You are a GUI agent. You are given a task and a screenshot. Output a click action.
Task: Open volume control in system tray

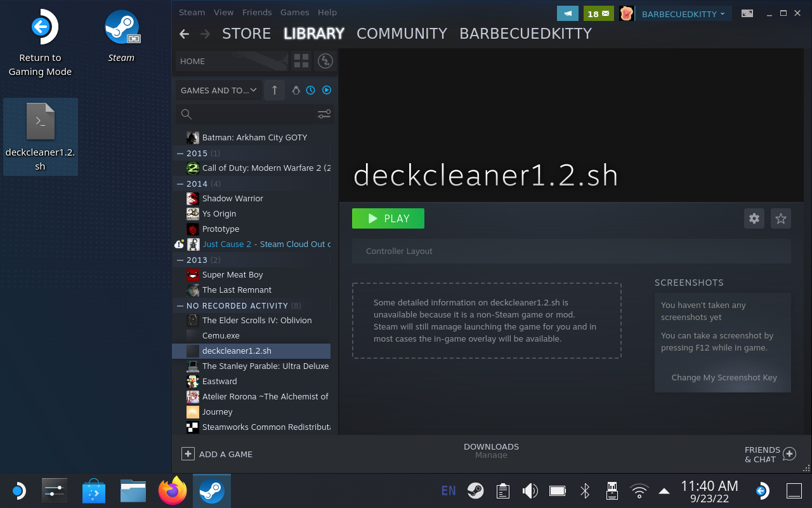pyautogui.click(x=530, y=490)
